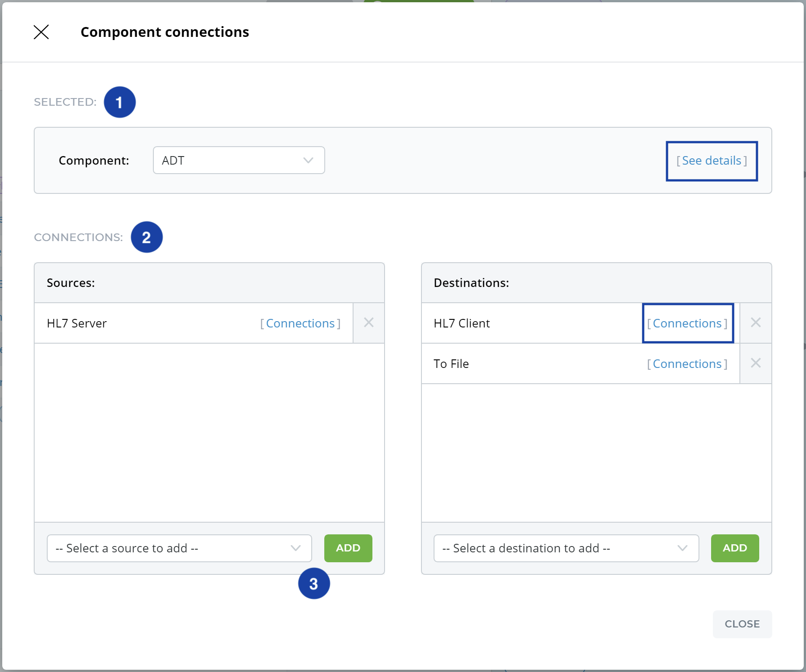Expand the 'Select a source to add' dropdown

point(179,548)
